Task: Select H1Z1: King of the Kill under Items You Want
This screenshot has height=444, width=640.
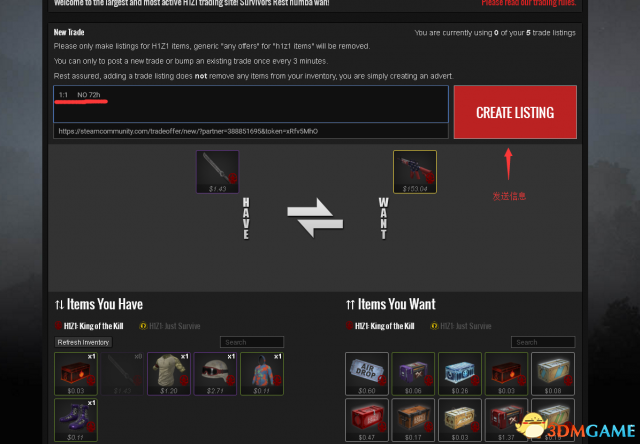Action: point(380,326)
